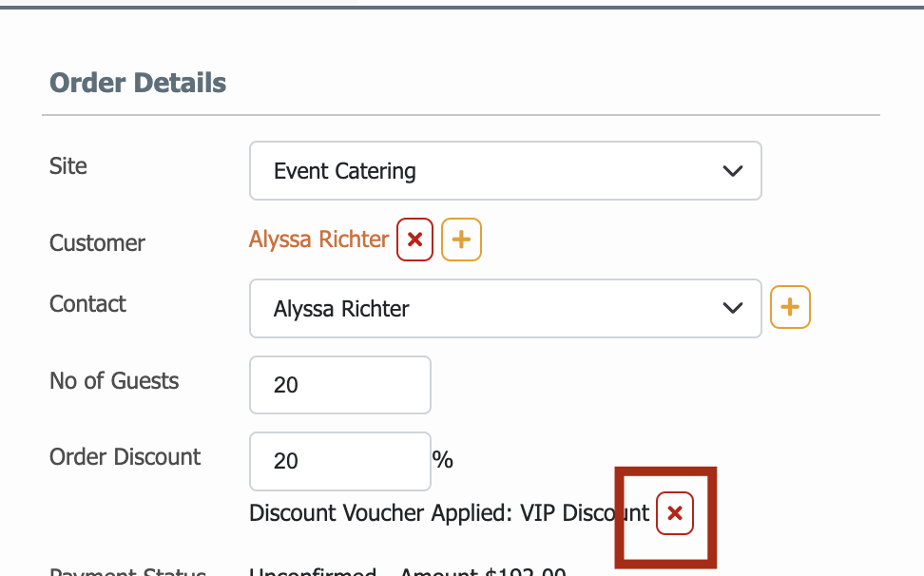
Task: Remove the applied VIP Discount voucher
Action: coord(675,513)
